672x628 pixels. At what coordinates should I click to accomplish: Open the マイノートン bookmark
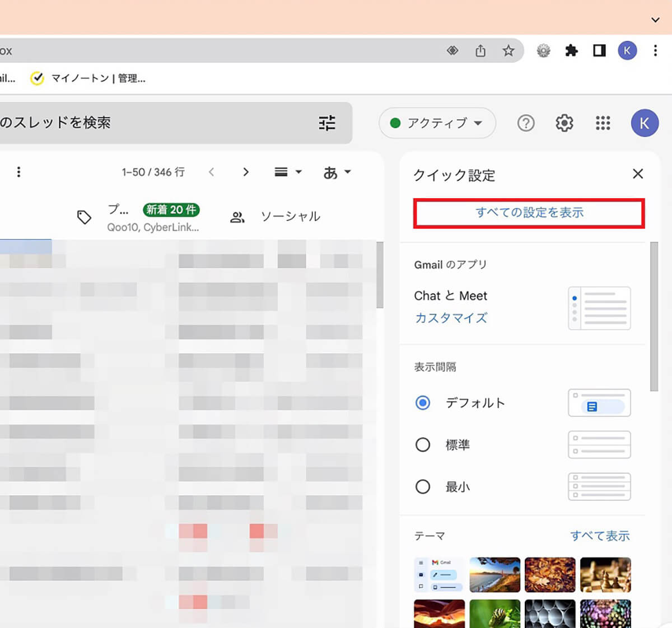click(x=88, y=78)
